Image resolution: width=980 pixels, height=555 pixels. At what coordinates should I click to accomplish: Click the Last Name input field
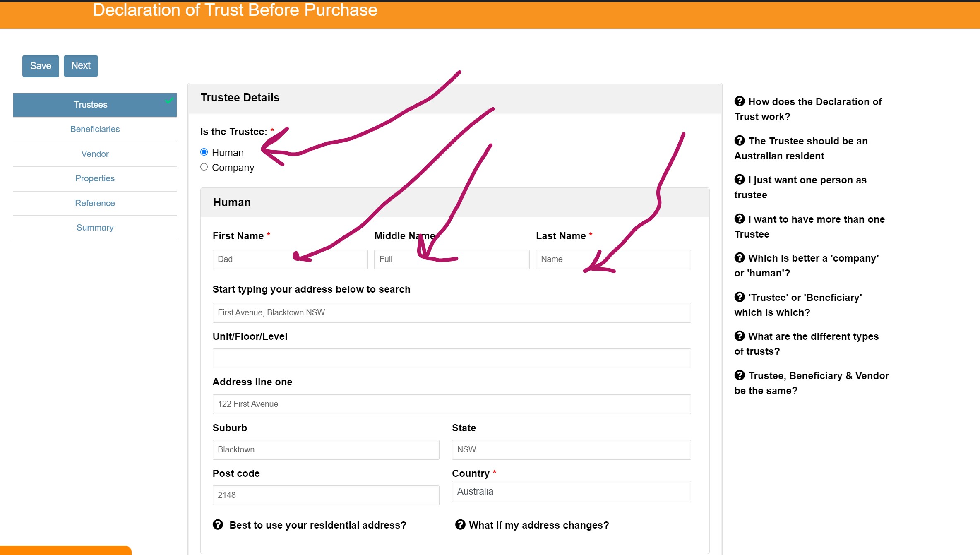coord(613,259)
